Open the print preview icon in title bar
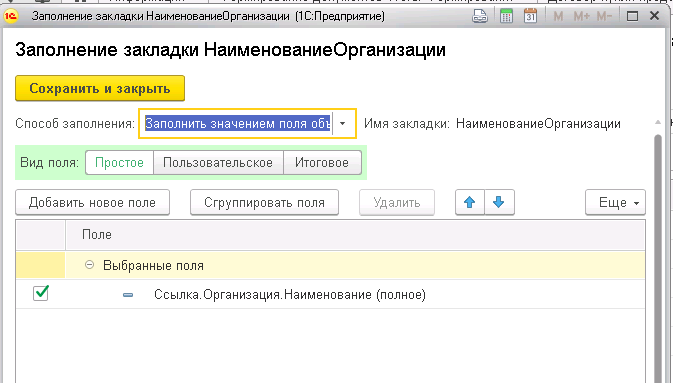The image size is (673, 383). 480,16
